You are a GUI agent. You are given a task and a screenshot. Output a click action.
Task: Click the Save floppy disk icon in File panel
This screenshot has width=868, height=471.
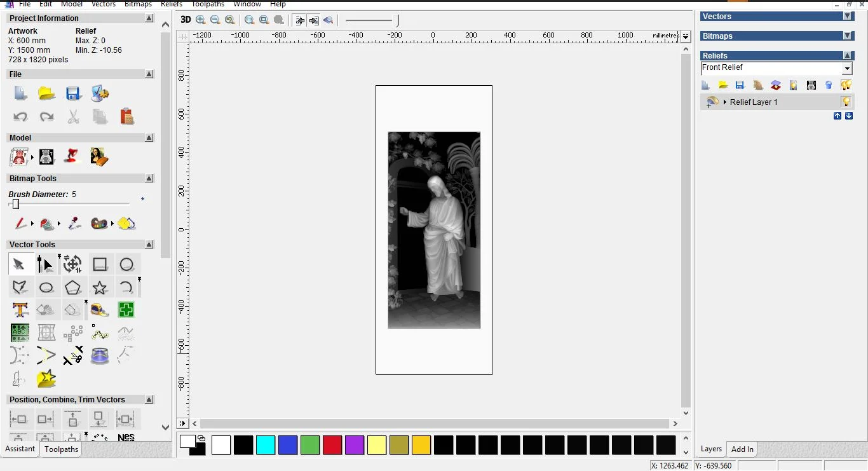(73, 94)
